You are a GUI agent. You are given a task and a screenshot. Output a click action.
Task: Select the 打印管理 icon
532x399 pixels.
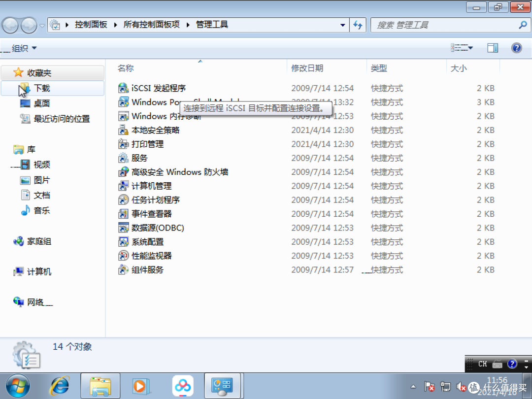pos(123,144)
